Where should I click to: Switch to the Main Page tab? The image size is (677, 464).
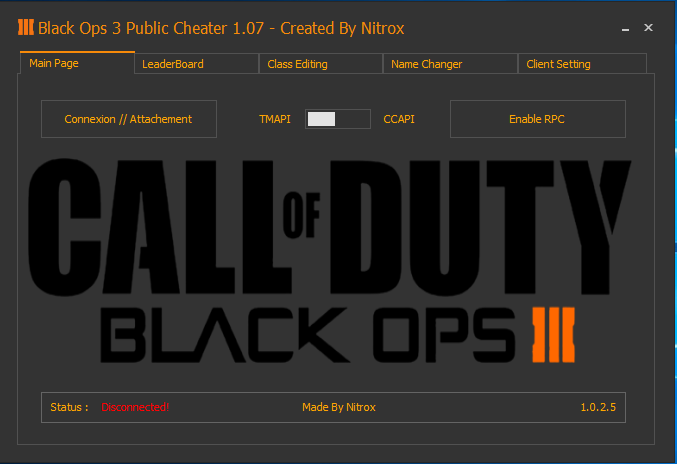tap(78, 63)
